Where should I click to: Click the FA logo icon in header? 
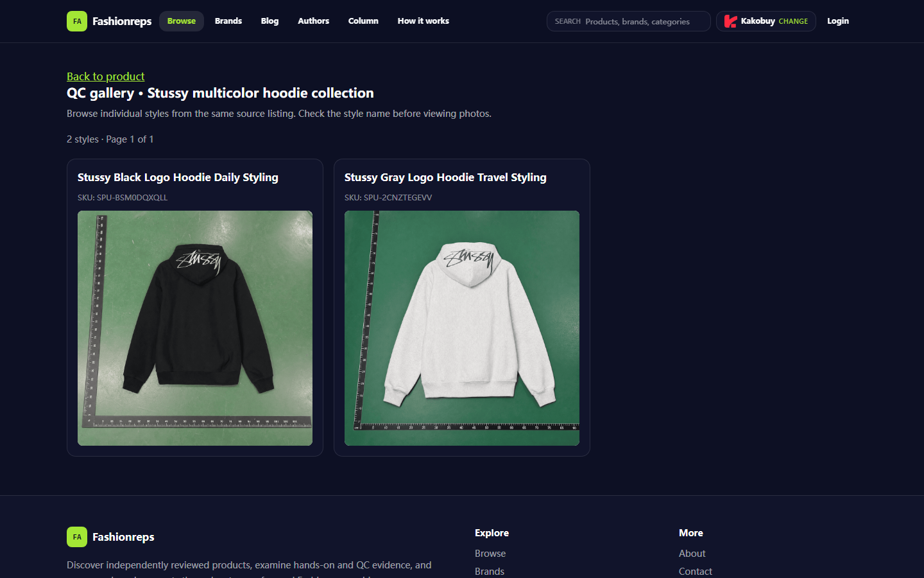tap(77, 21)
